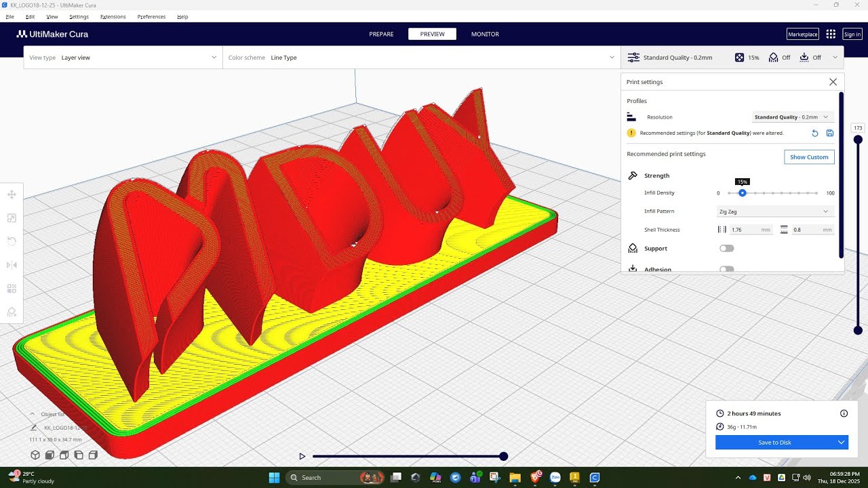Click the Infill Density slider handle
This screenshot has height=488, width=868.
point(743,193)
